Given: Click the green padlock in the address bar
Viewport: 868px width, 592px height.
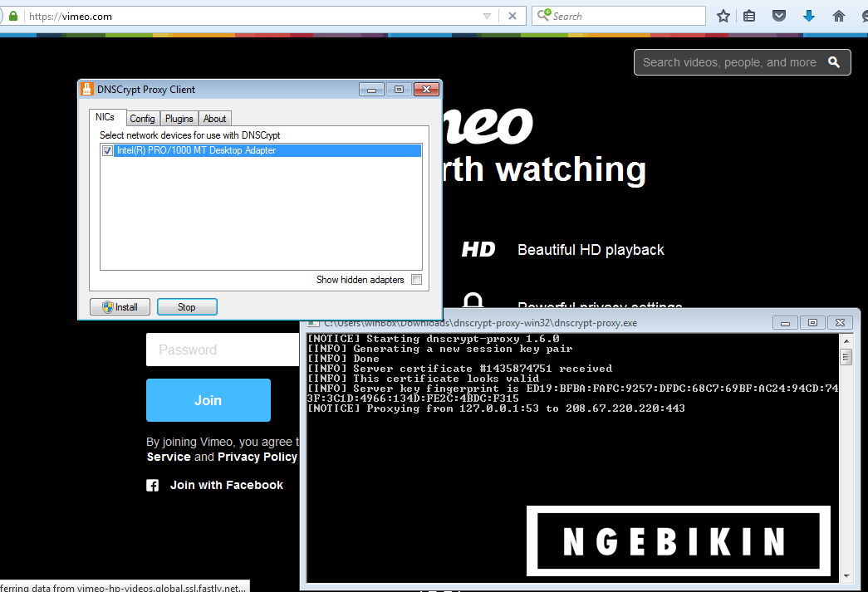Looking at the screenshot, I should (x=13, y=16).
